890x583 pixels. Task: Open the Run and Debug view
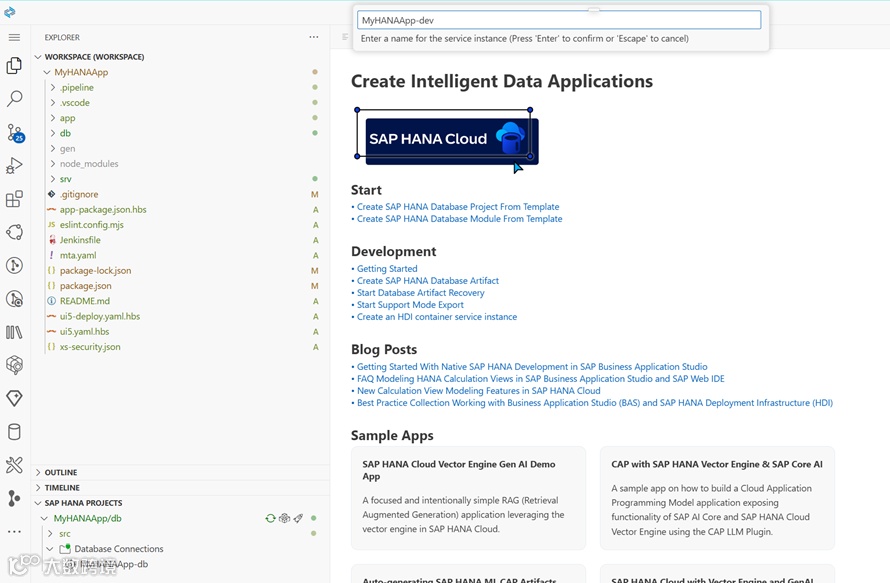point(14,166)
